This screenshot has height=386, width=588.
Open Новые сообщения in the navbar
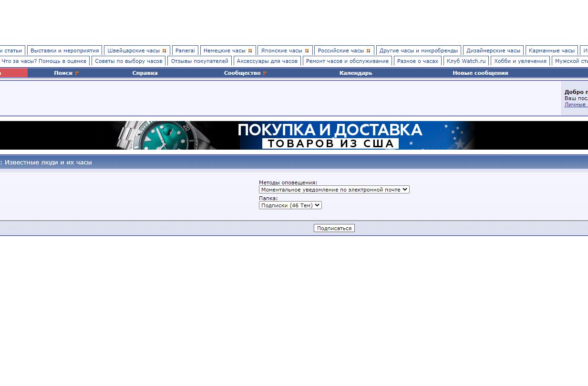click(x=480, y=73)
